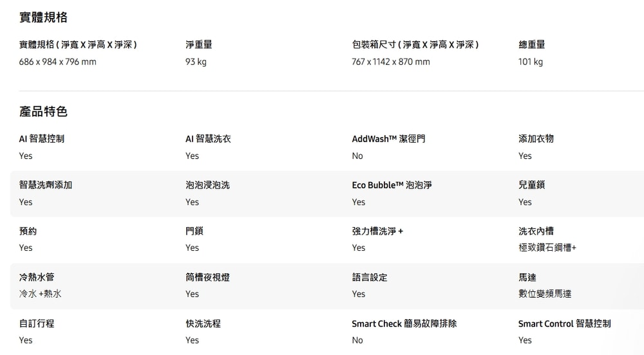Click the 冷水 +熱水 value text
The width and height of the screenshot is (644, 355).
pyautogui.click(x=41, y=294)
